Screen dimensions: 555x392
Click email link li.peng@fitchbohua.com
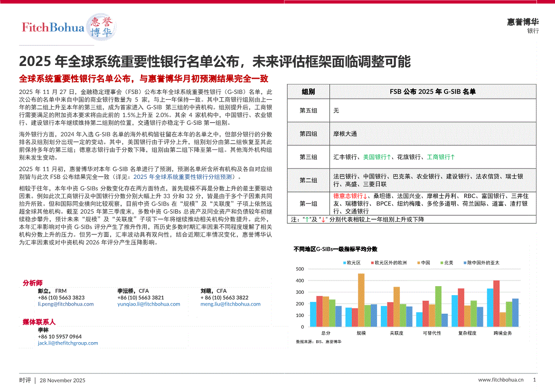[66, 304]
